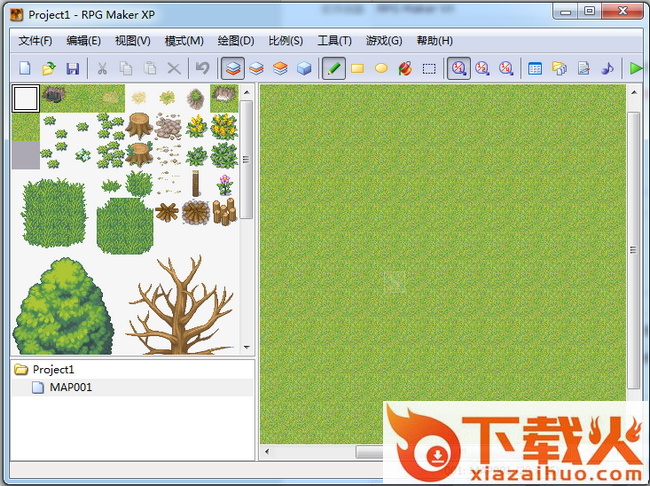Click the Copy icon in toolbar
The height and width of the screenshot is (486, 650).
pyautogui.click(x=126, y=68)
